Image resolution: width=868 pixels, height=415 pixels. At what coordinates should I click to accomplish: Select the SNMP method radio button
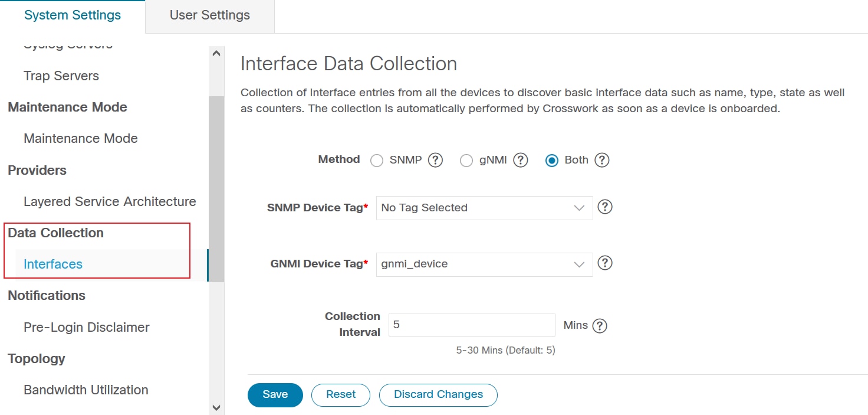[x=377, y=161]
